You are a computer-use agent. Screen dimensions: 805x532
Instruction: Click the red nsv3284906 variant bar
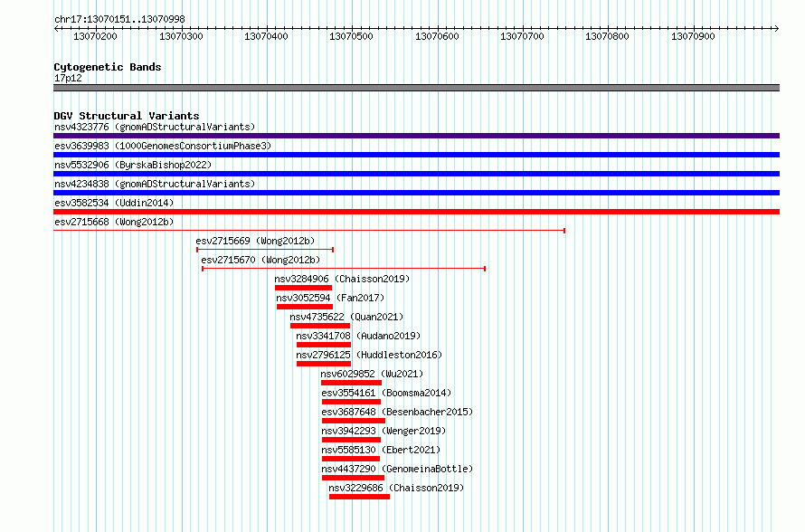click(303, 288)
